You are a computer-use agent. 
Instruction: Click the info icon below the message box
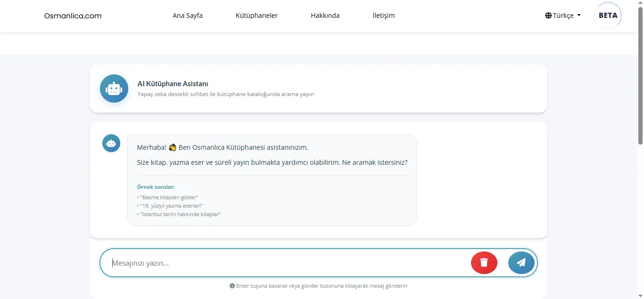click(232, 286)
